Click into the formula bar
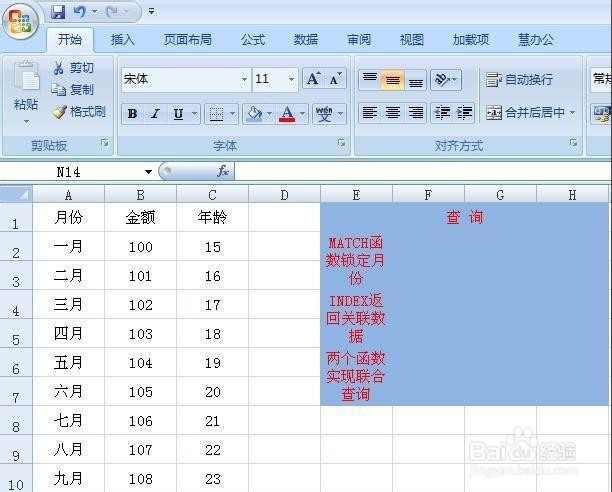Image resolution: width=612 pixels, height=492 pixels. (423, 172)
